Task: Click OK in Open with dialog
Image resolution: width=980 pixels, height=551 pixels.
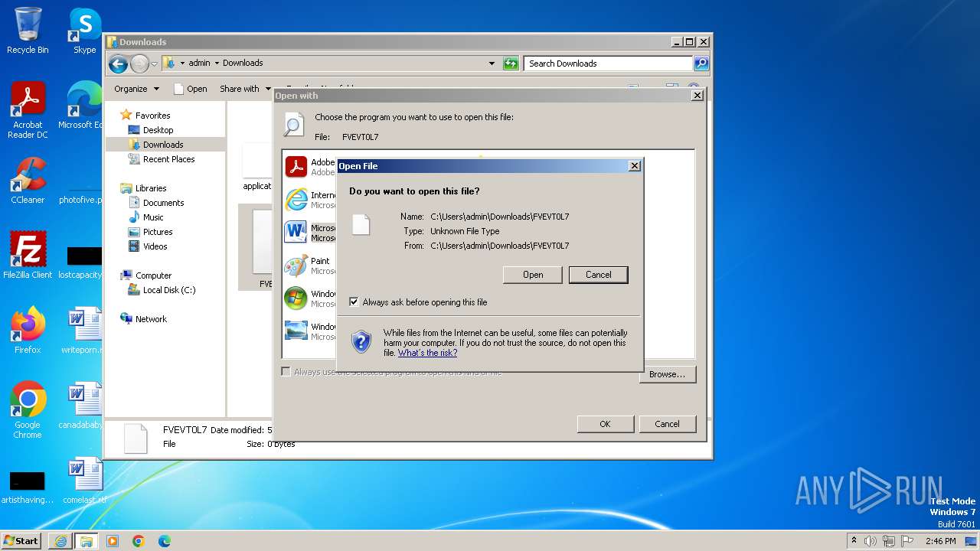Action: click(x=605, y=424)
